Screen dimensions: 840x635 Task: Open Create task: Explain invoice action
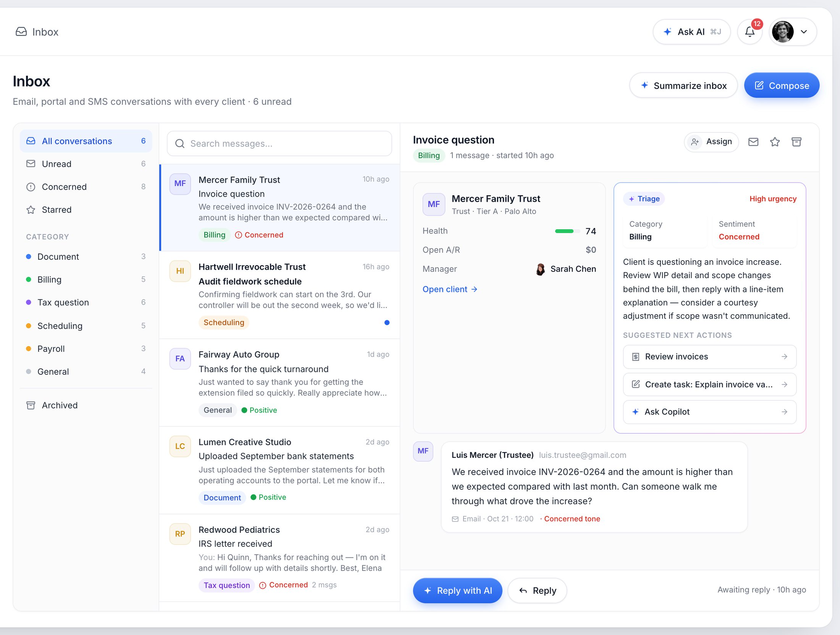[710, 384]
